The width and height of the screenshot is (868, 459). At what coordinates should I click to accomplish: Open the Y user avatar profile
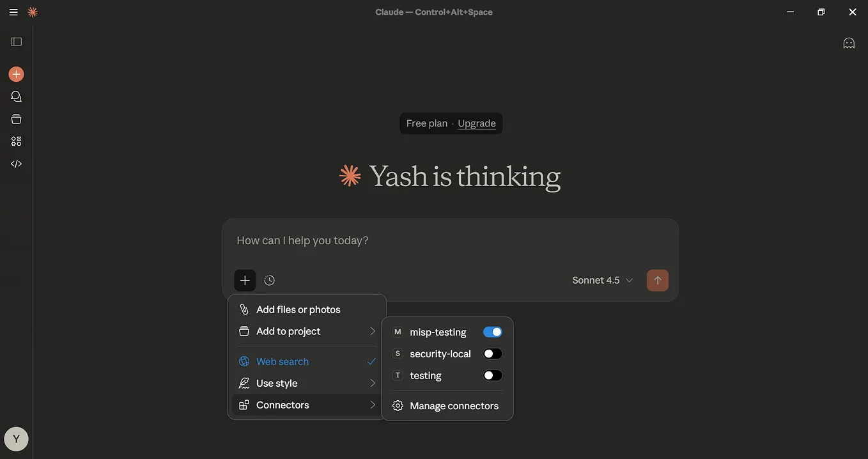tap(16, 439)
